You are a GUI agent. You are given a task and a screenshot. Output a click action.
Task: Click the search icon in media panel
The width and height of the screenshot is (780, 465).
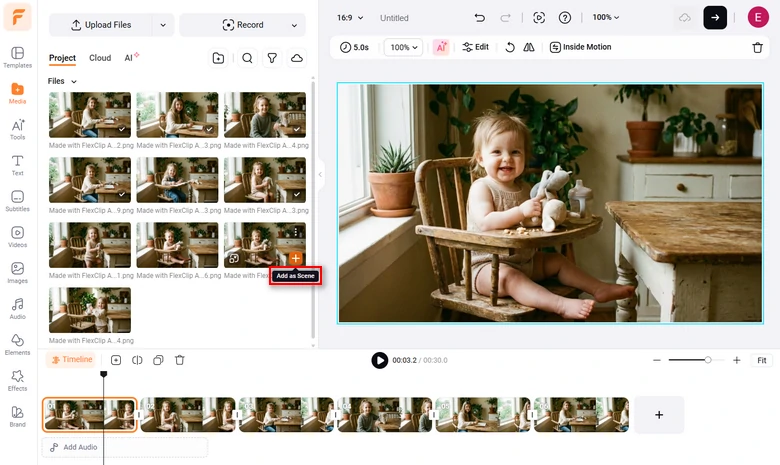click(x=247, y=58)
